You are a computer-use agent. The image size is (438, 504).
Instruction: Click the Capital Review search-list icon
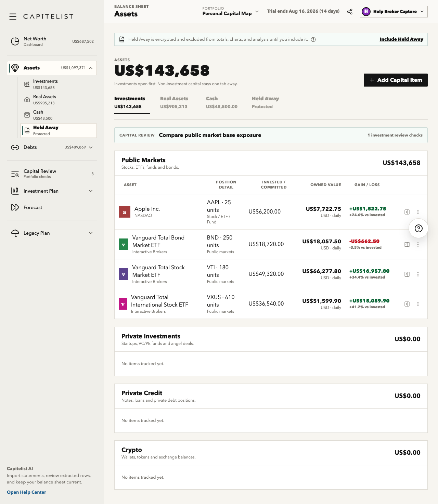click(x=15, y=174)
